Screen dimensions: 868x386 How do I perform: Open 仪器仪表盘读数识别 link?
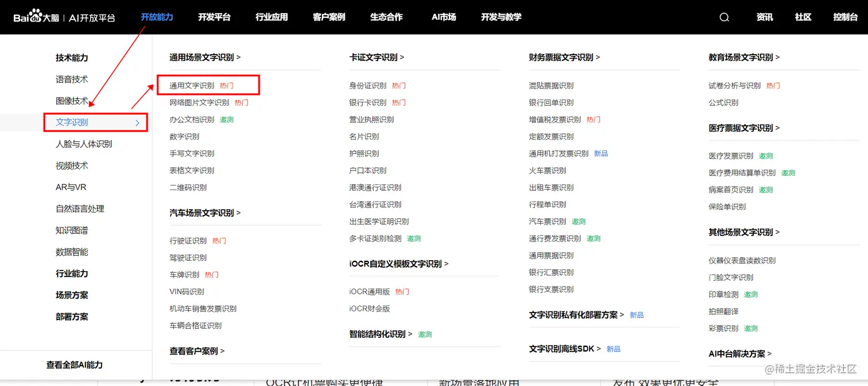pyautogui.click(x=742, y=260)
